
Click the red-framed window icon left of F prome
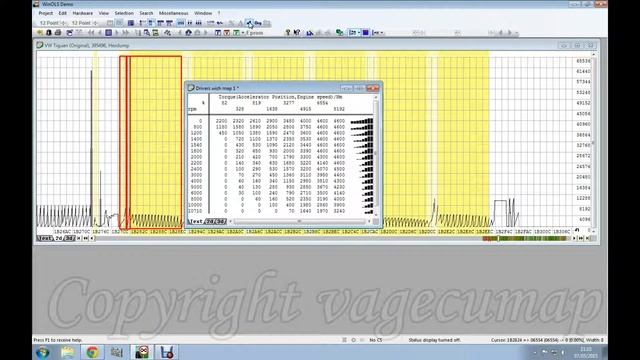point(227,33)
